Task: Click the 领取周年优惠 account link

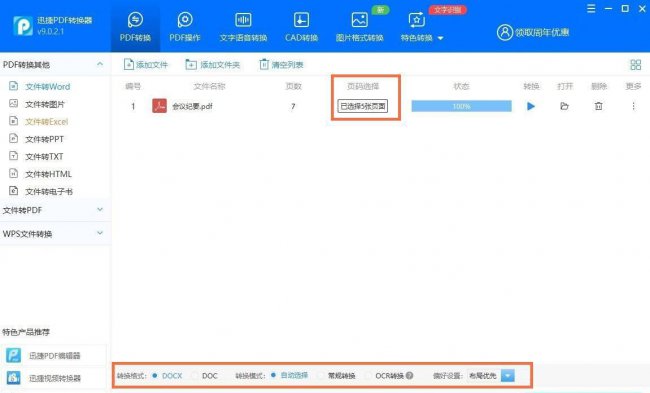Action: (x=533, y=32)
